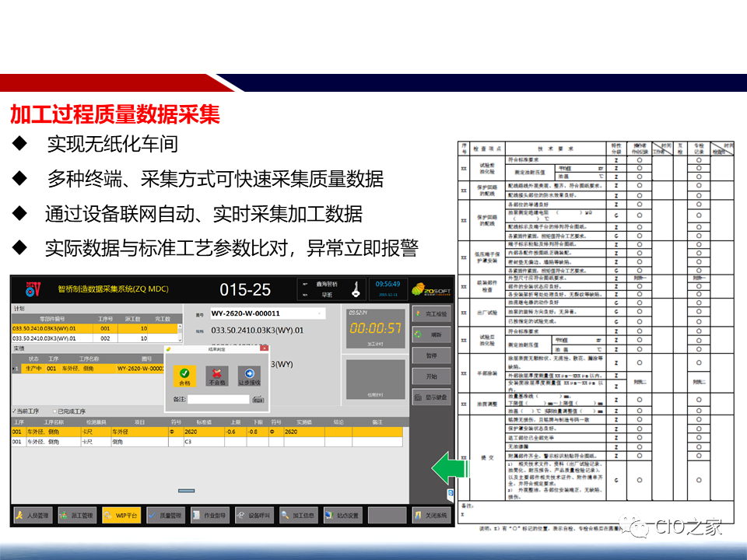Click the 零部件编号 column header

click(x=52, y=319)
